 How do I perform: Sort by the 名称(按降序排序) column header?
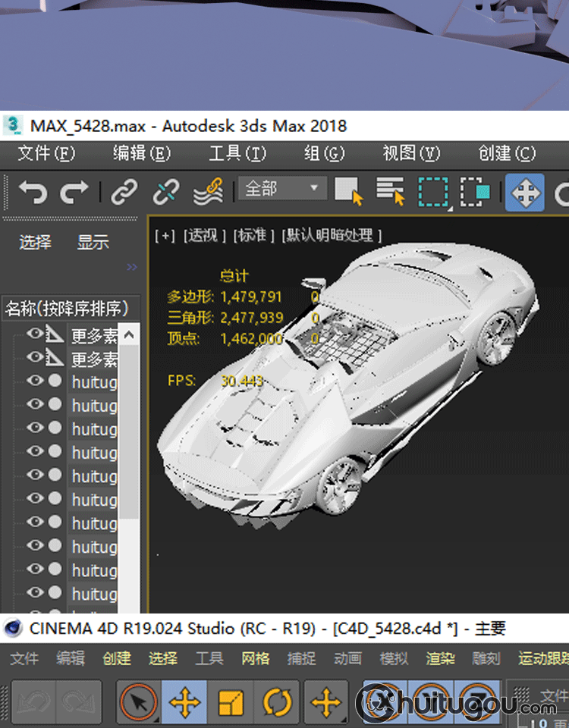(x=71, y=308)
